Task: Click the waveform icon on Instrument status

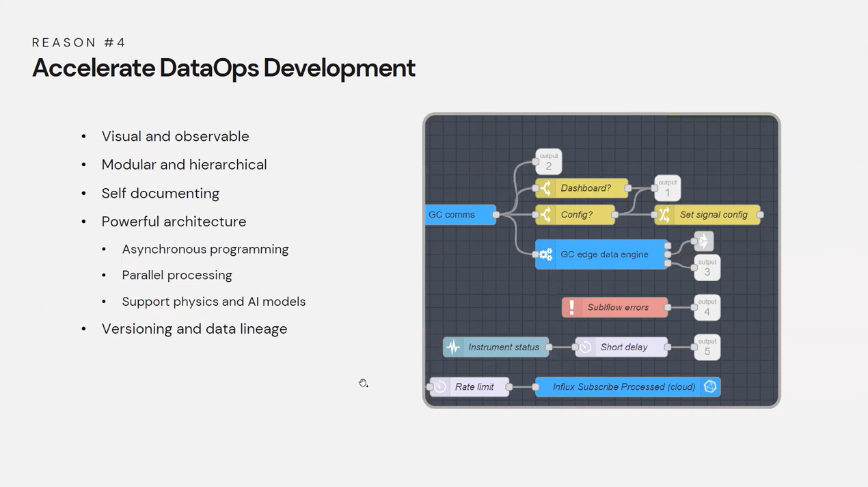Action: 453,347
